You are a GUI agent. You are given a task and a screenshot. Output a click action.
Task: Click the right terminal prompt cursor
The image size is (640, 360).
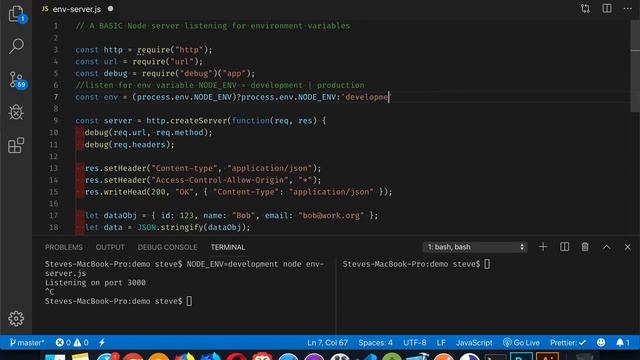pyautogui.click(x=487, y=264)
